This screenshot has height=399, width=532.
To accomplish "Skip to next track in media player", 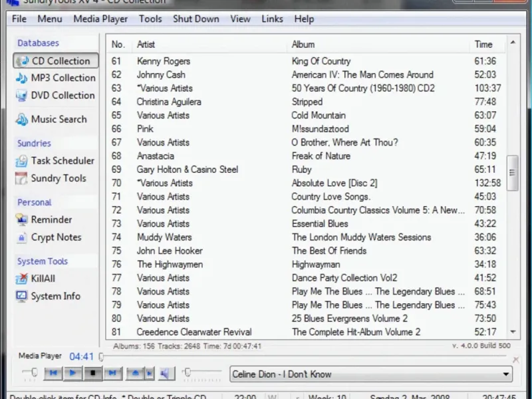I will (x=112, y=373).
